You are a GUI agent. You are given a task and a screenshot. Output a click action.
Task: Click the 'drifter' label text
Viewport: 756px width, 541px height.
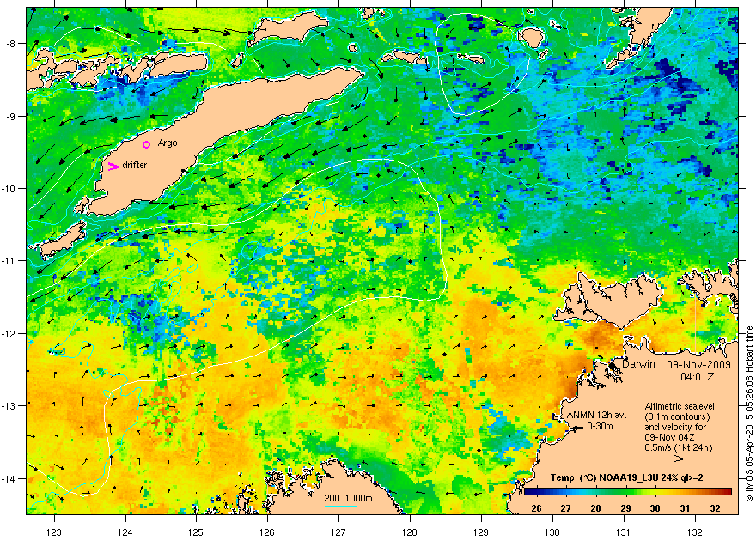135,165
